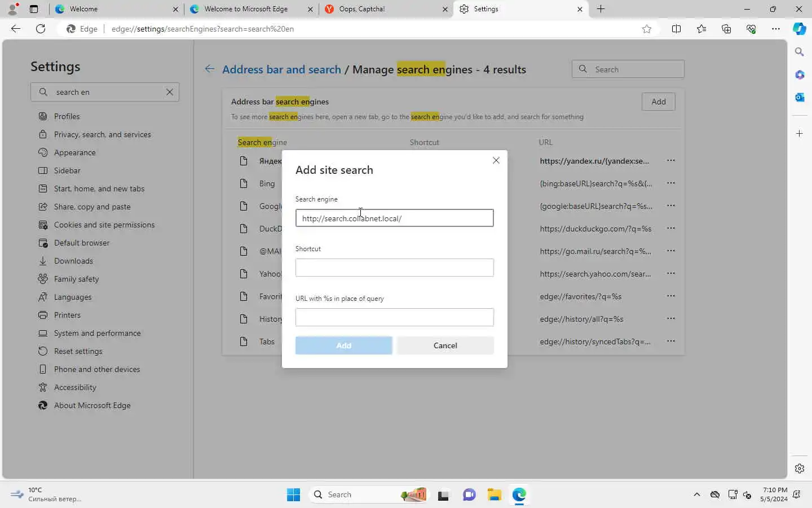This screenshot has width=812, height=508.
Task: Go back via the Address bar and search arrow
Action: (210, 69)
